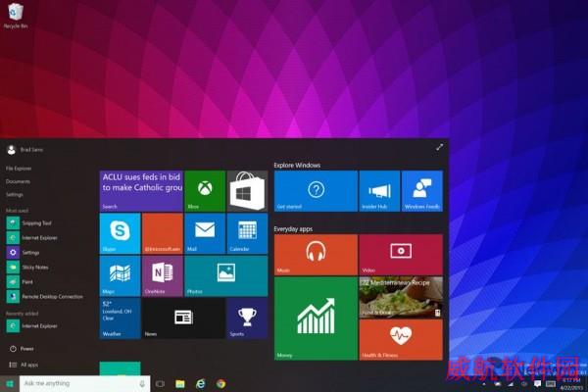The image size is (588, 392).
Task: Click the microphone icon in search box
Action: tap(142, 384)
